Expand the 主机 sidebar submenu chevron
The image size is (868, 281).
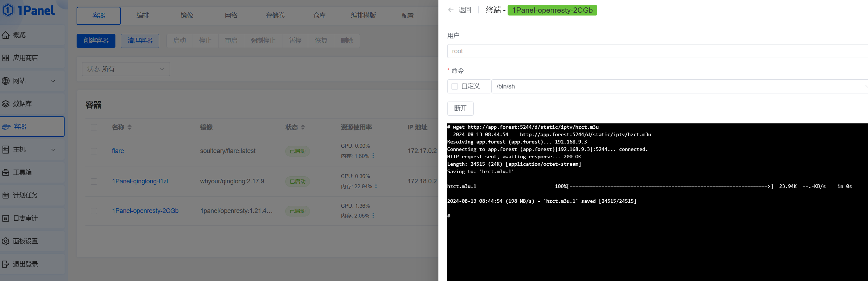53,149
